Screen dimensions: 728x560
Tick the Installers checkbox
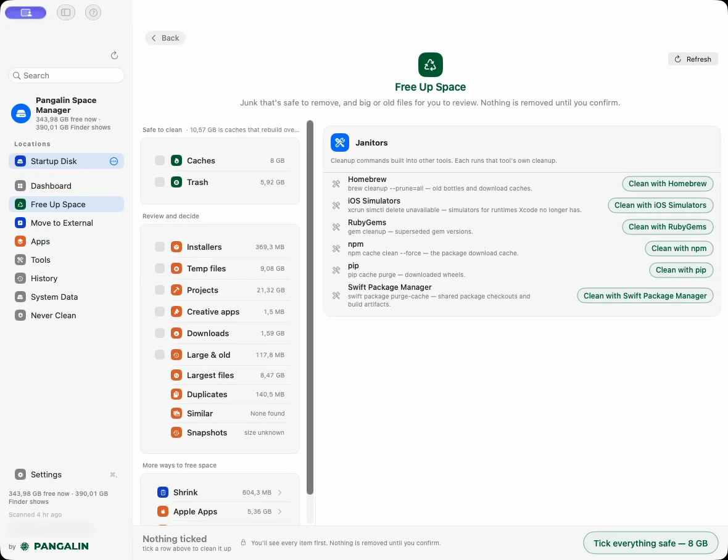[x=160, y=247]
